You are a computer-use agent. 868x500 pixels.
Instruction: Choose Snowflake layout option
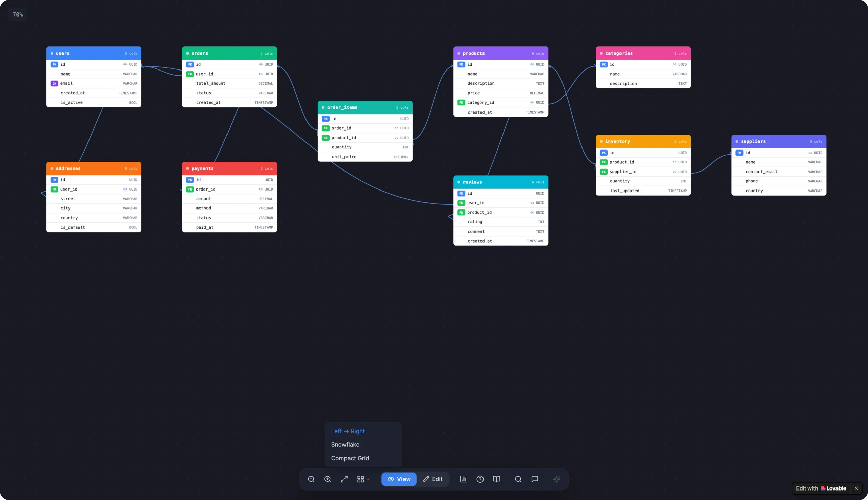coord(345,444)
